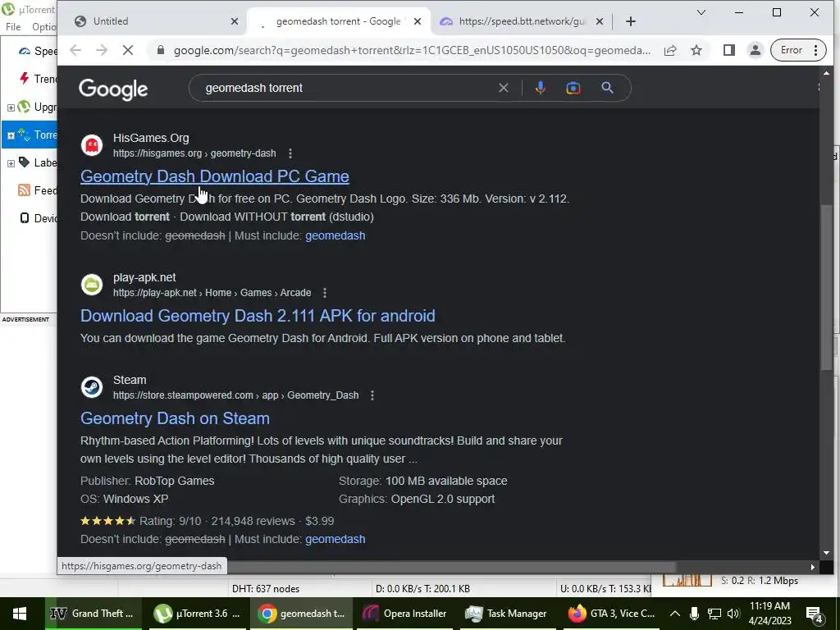Open more options for the HisGames.Org result
Image resolution: width=840 pixels, height=630 pixels.
[290, 153]
